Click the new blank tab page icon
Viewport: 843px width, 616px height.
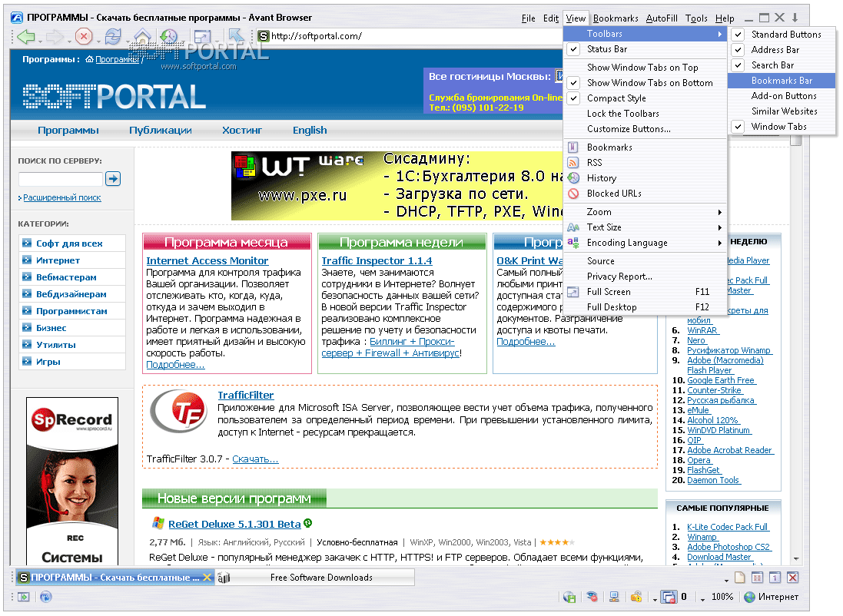coord(740,578)
